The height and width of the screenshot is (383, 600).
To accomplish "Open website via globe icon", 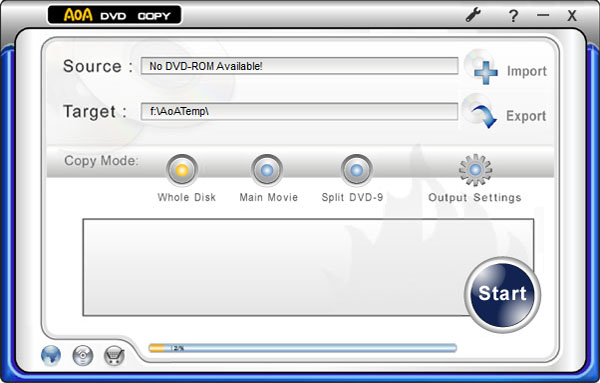I will pyautogui.click(x=51, y=355).
